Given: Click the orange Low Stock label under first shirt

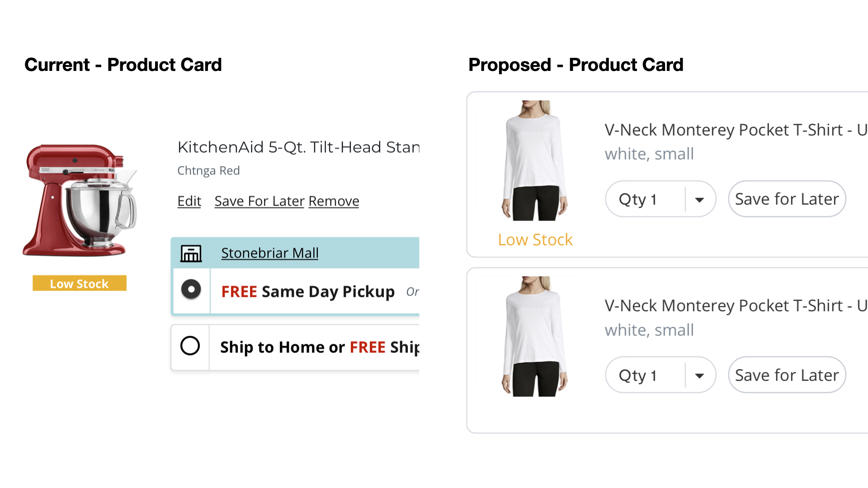Looking at the screenshot, I should click(x=535, y=240).
